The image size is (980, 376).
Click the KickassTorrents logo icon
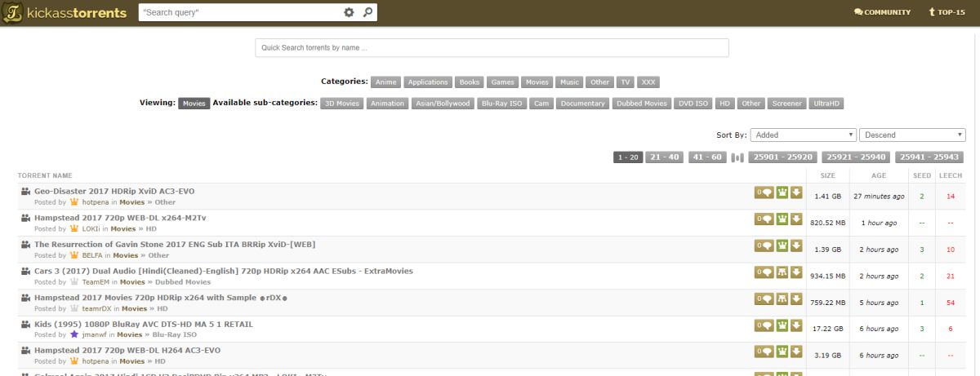[x=11, y=12]
